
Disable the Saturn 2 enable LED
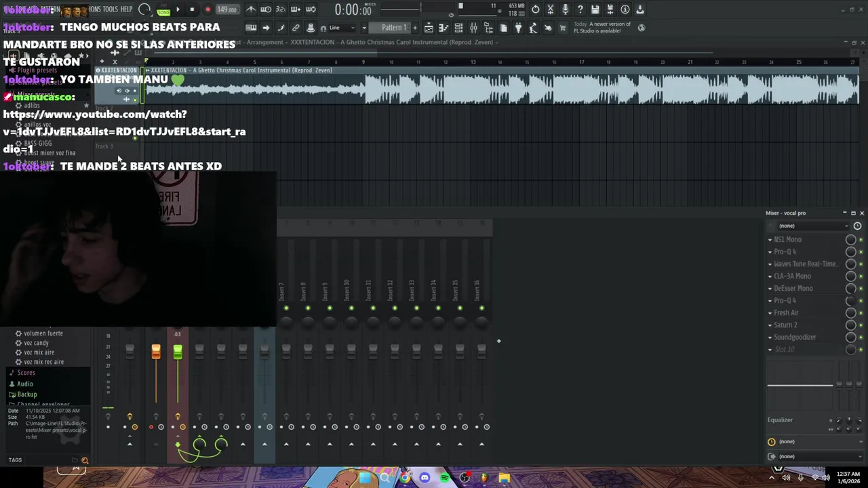[x=861, y=325]
